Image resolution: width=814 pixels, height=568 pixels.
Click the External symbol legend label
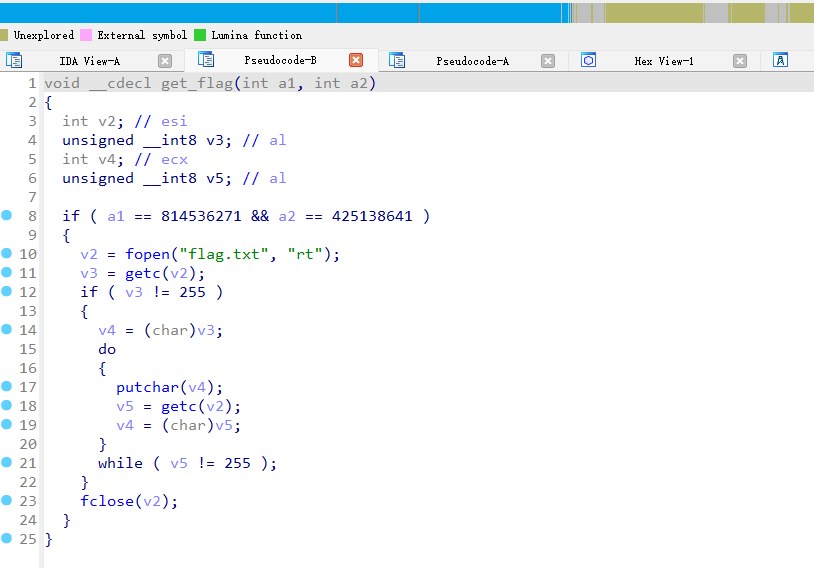pyautogui.click(x=142, y=35)
